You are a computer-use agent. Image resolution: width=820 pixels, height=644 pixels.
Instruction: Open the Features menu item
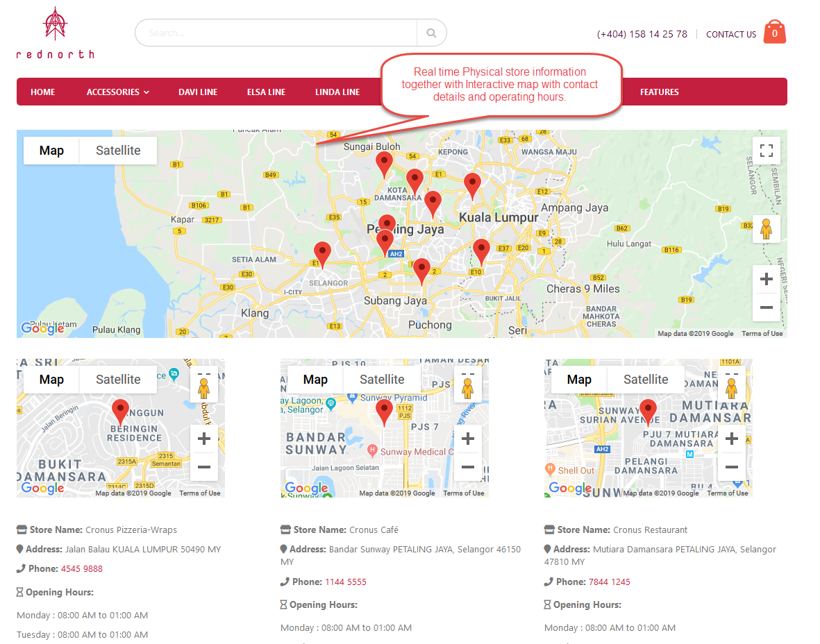(x=660, y=92)
